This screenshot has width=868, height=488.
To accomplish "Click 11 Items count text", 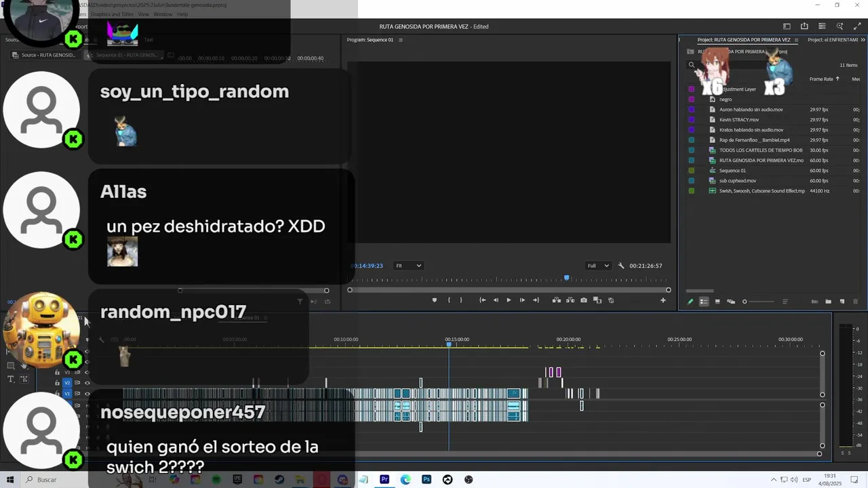I will tap(848, 66).
